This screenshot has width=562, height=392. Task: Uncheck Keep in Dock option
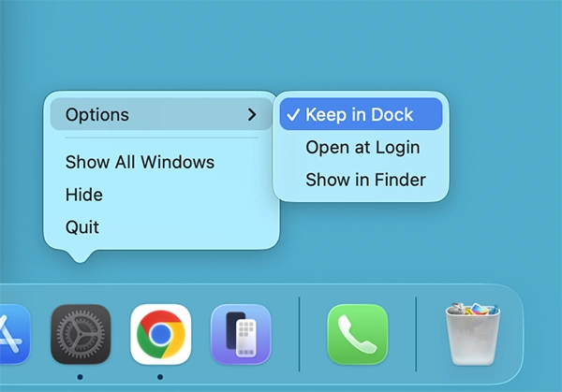click(x=361, y=114)
